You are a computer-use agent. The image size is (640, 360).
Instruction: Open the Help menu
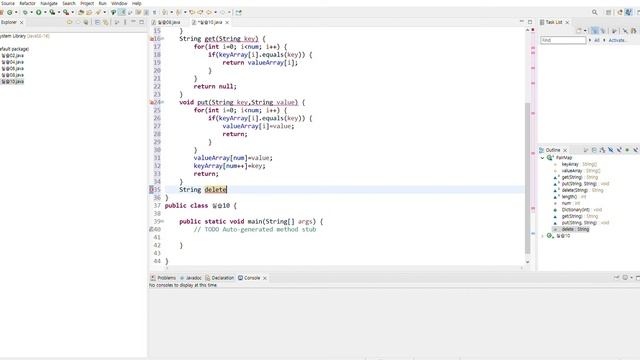pyautogui.click(x=136, y=3)
